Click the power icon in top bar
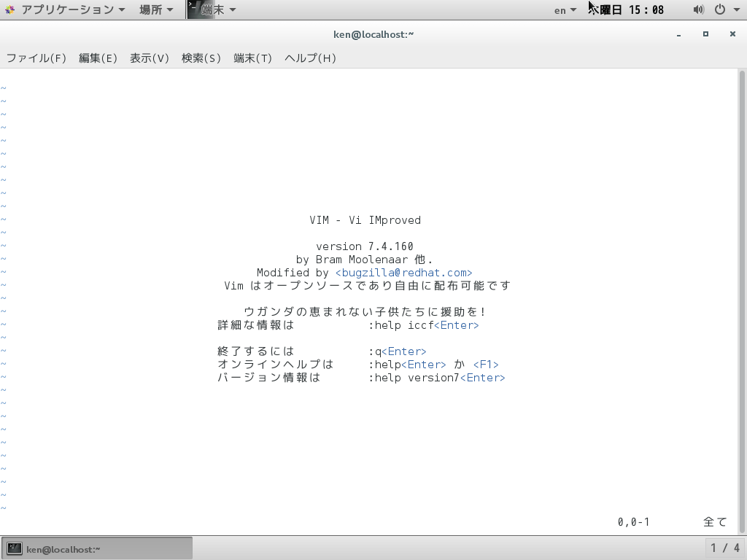747x560 pixels. (x=720, y=9)
